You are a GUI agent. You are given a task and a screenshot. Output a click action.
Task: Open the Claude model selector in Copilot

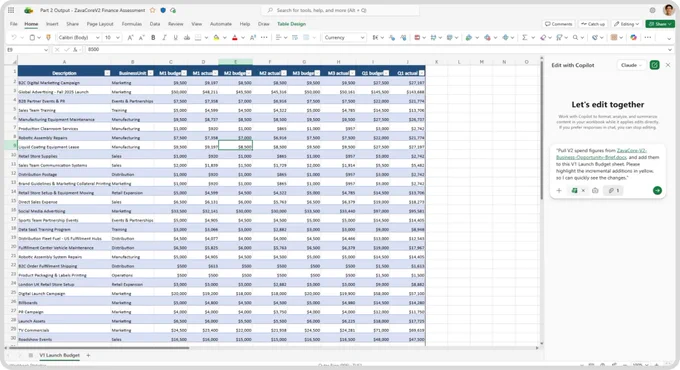click(x=631, y=65)
